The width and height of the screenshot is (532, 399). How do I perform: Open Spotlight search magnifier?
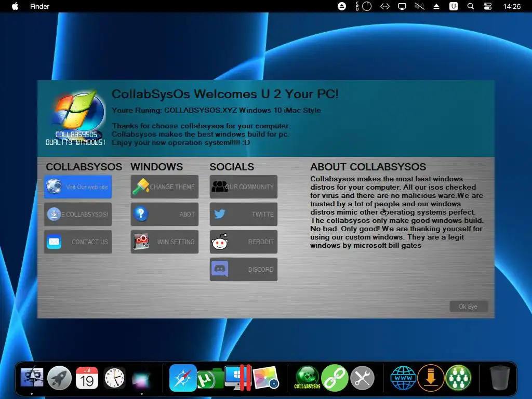coord(470,6)
